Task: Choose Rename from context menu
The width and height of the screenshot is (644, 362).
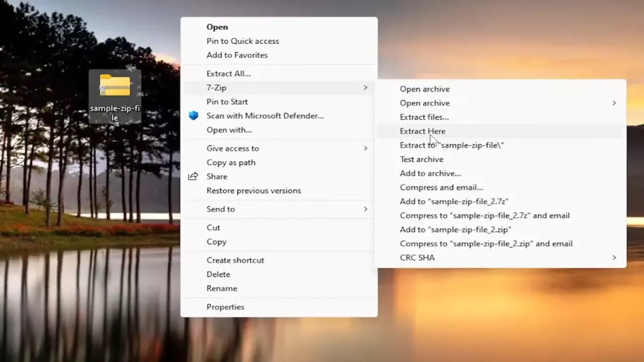Action: pyautogui.click(x=221, y=288)
